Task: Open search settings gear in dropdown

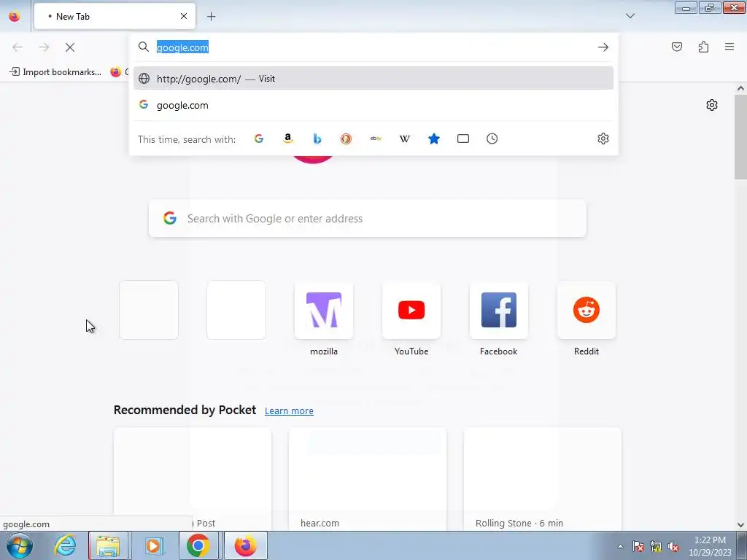Action: pos(603,139)
